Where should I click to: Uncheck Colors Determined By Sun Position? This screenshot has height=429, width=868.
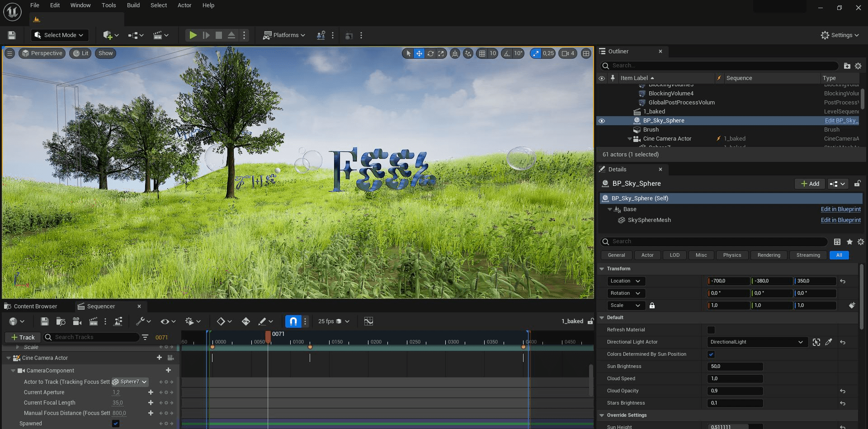tap(711, 354)
